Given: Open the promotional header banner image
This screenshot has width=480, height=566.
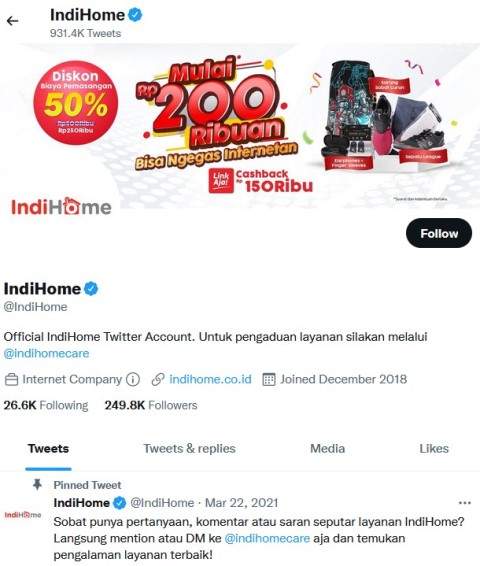Looking at the screenshot, I should (240, 126).
